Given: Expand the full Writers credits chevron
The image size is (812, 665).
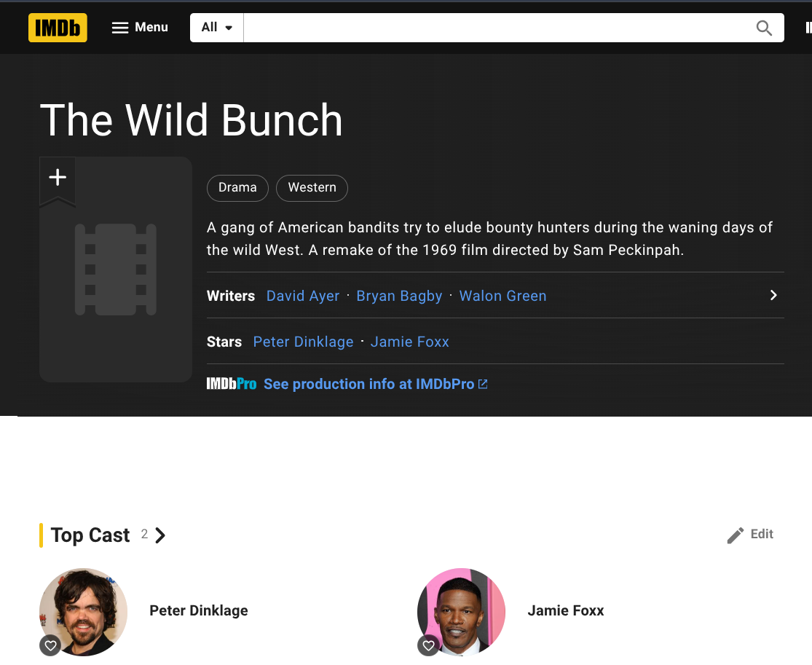Looking at the screenshot, I should [x=773, y=295].
